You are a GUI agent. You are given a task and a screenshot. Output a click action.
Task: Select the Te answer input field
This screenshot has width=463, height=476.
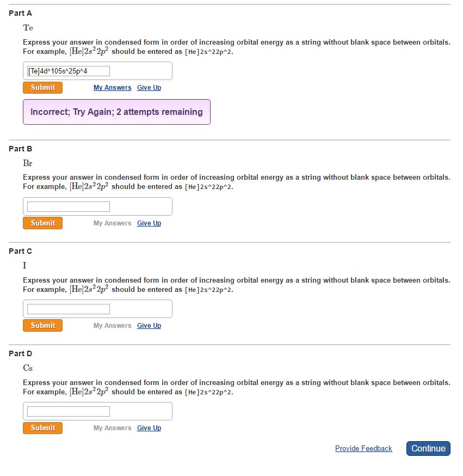pyautogui.click(x=67, y=70)
